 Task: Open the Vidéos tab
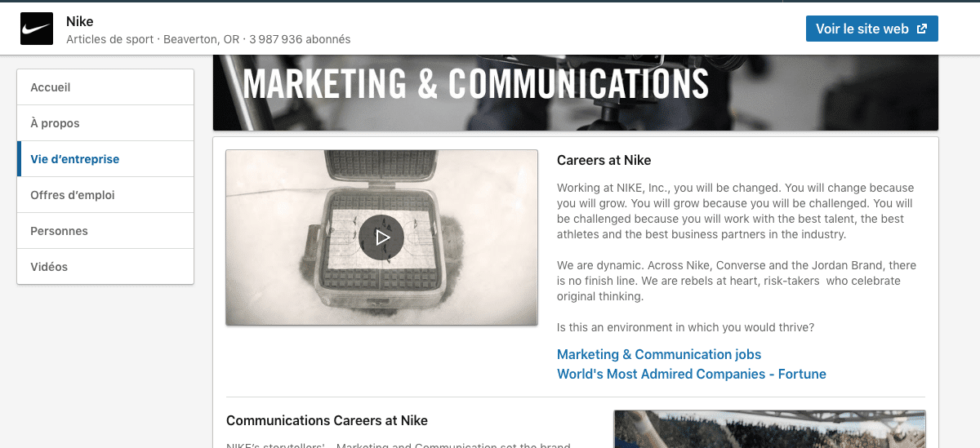coord(105,267)
